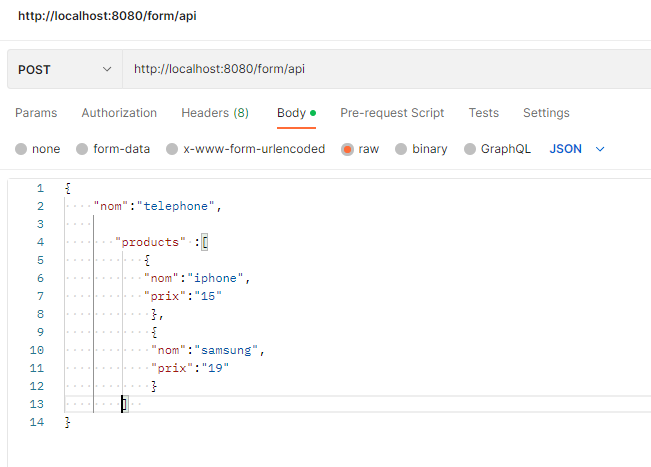Open the Pre-request Script tab
The width and height of the screenshot is (651, 467).
[x=392, y=113]
